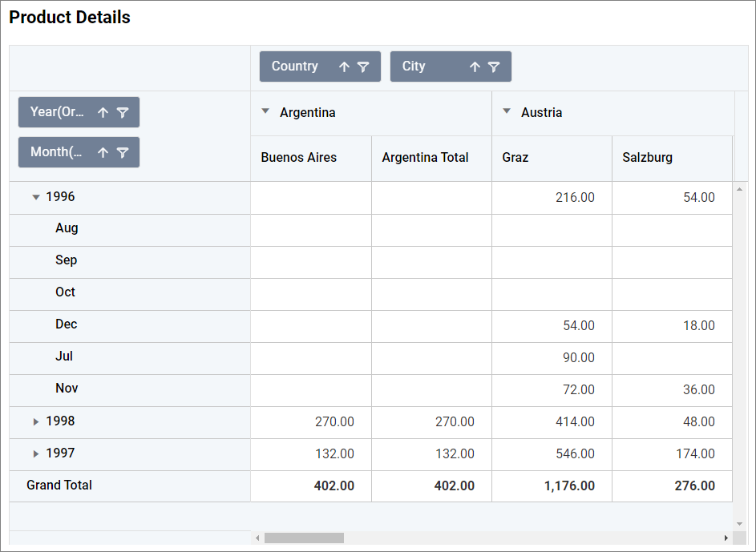Open the filter icon on Country field
The width and height of the screenshot is (756, 552).
coord(363,67)
